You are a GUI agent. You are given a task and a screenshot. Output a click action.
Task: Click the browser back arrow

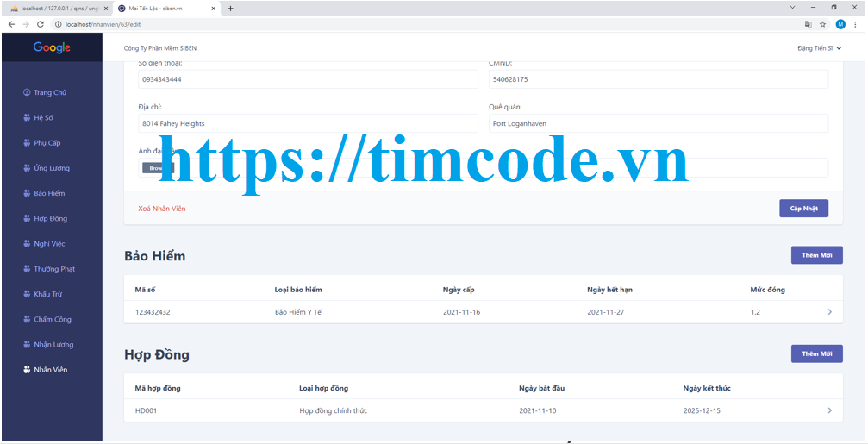(11, 24)
